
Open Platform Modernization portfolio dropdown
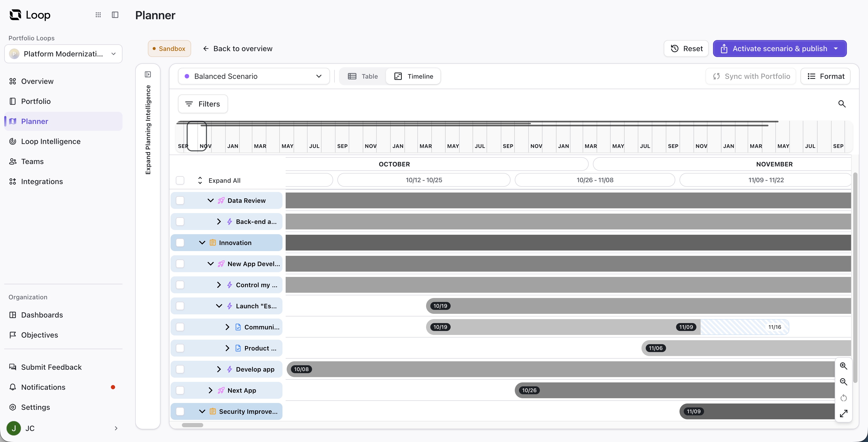pyautogui.click(x=63, y=54)
